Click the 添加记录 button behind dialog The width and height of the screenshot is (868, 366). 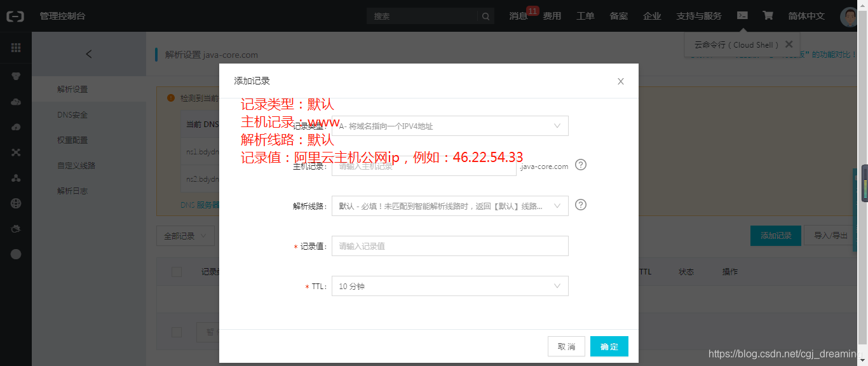[776, 235]
